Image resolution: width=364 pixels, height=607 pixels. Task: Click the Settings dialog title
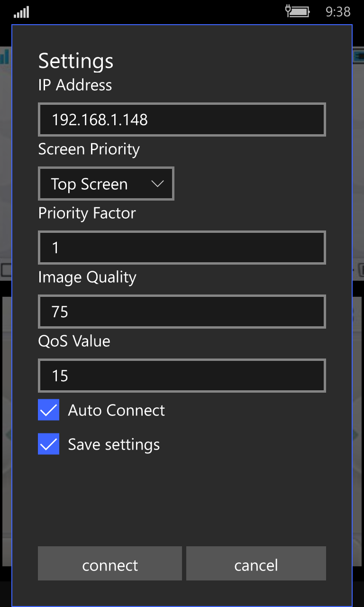click(75, 61)
